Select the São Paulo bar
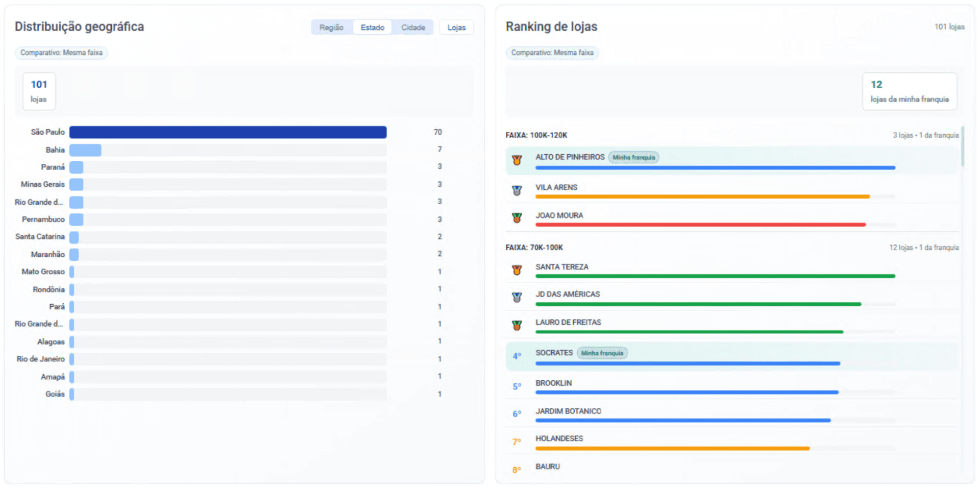This screenshot has height=490, width=980. (x=228, y=132)
